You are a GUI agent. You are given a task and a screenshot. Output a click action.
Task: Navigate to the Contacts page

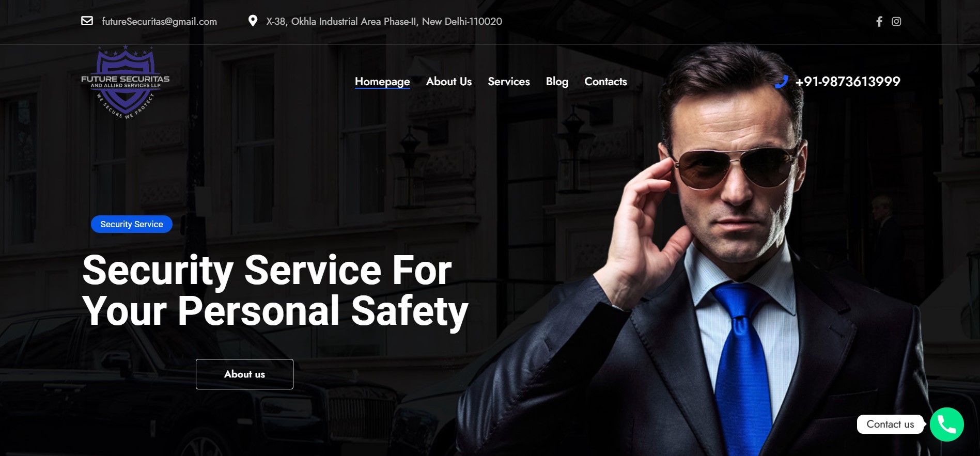coord(605,82)
